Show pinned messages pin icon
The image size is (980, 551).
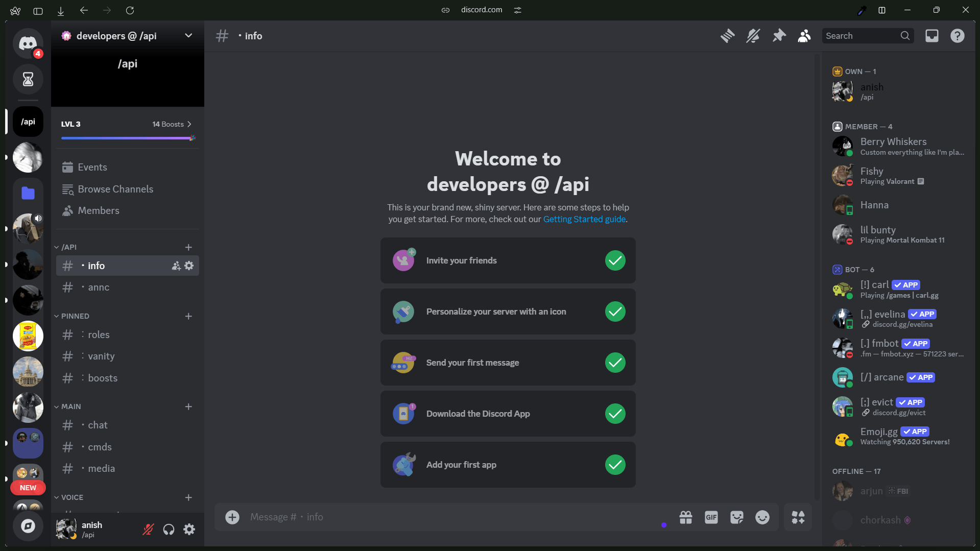coord(779,36)
